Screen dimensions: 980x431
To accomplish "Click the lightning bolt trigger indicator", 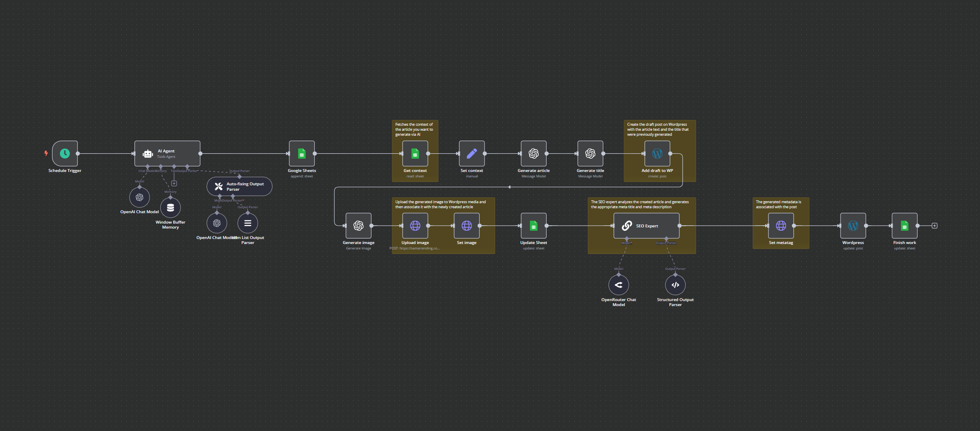I will click(x=46, y=153).
